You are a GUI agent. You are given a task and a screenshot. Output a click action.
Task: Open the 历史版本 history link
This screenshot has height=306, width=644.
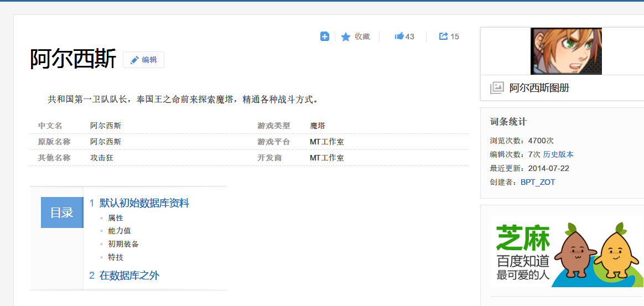click(558, 154)
